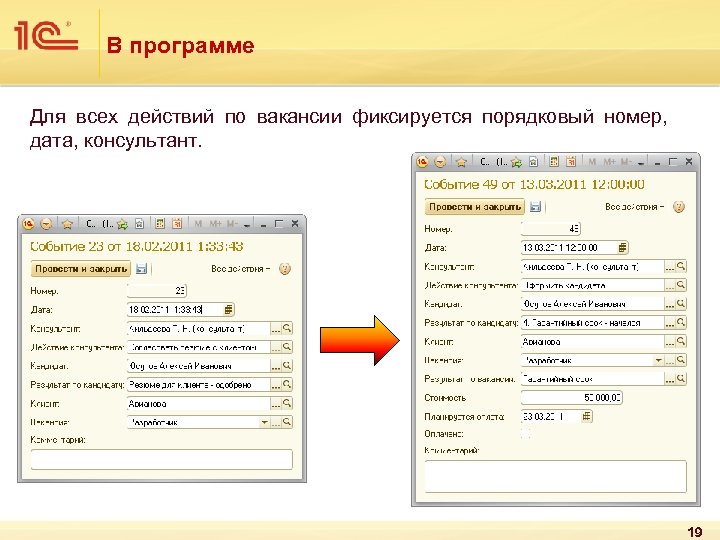Select Кандидат via ellipsis in Событие 23

coord(276,366)
